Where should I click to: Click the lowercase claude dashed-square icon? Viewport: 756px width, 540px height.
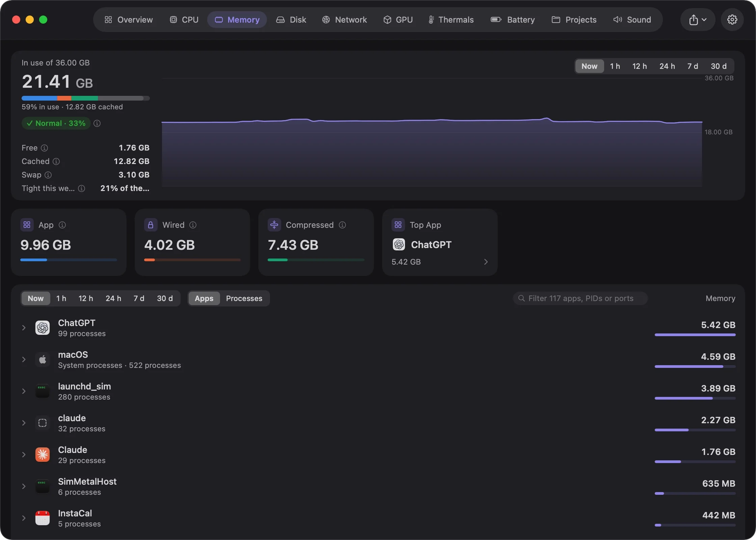pos(43,423)
